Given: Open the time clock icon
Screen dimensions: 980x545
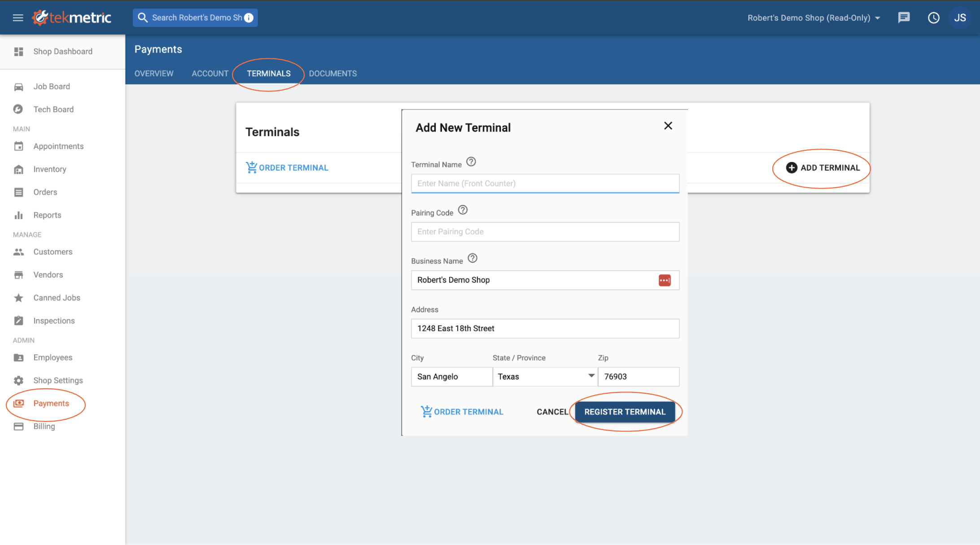Looking at the screenshot, I should point(933,18).
